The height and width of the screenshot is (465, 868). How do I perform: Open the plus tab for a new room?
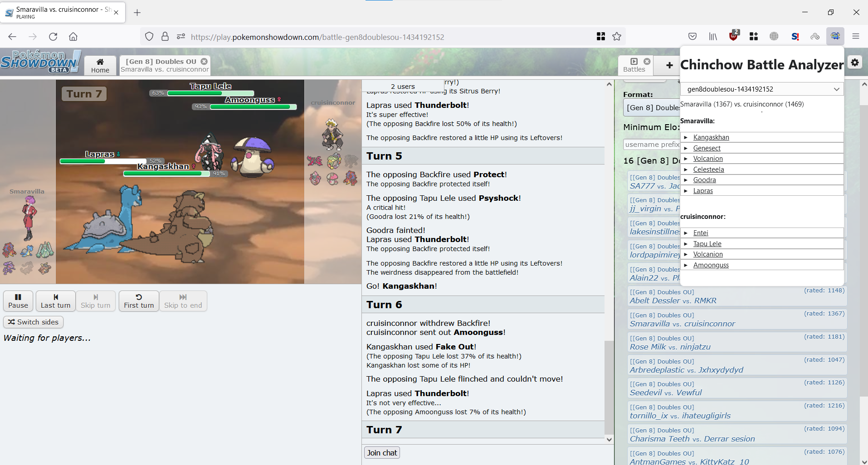(x=669, y=65)
